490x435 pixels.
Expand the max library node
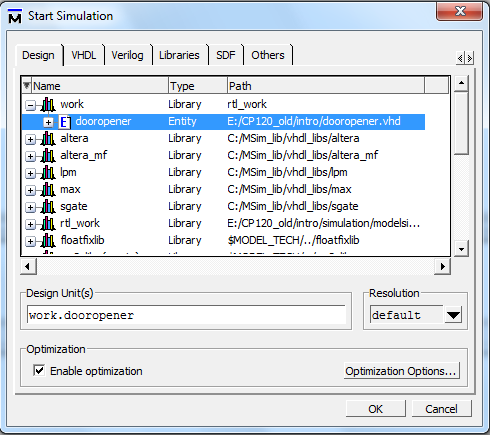[30, 190]
